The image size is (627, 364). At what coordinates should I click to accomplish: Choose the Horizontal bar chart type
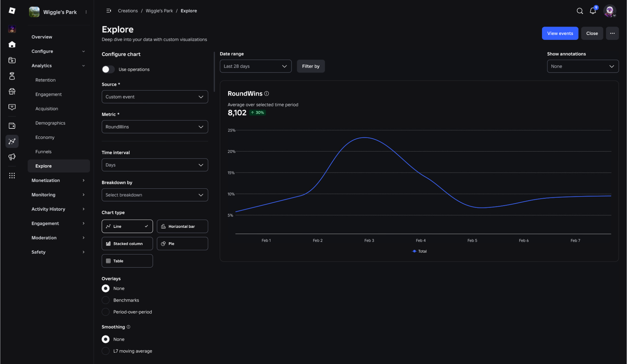click(182, 226)
